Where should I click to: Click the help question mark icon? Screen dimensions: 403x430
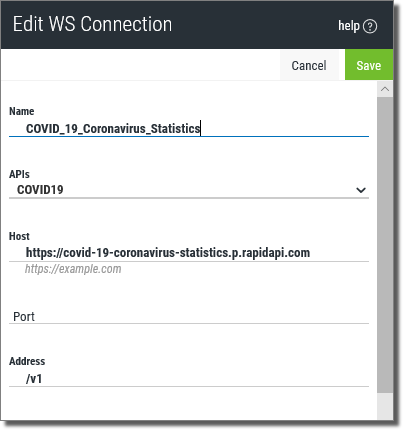[x=370, y=26]
